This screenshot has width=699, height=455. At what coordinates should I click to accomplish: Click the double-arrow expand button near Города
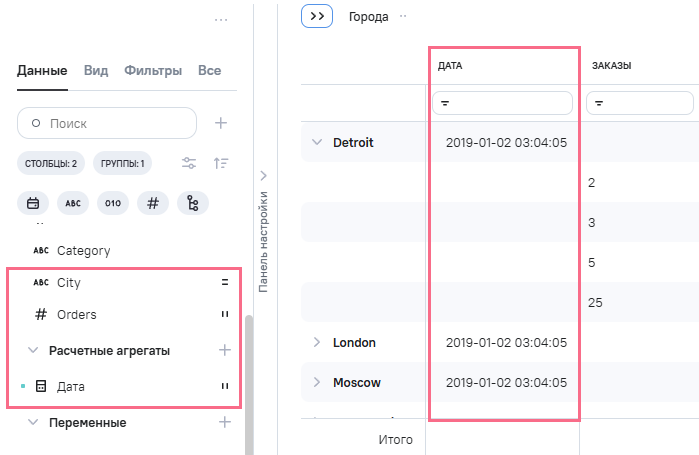(x=316, y=16)
